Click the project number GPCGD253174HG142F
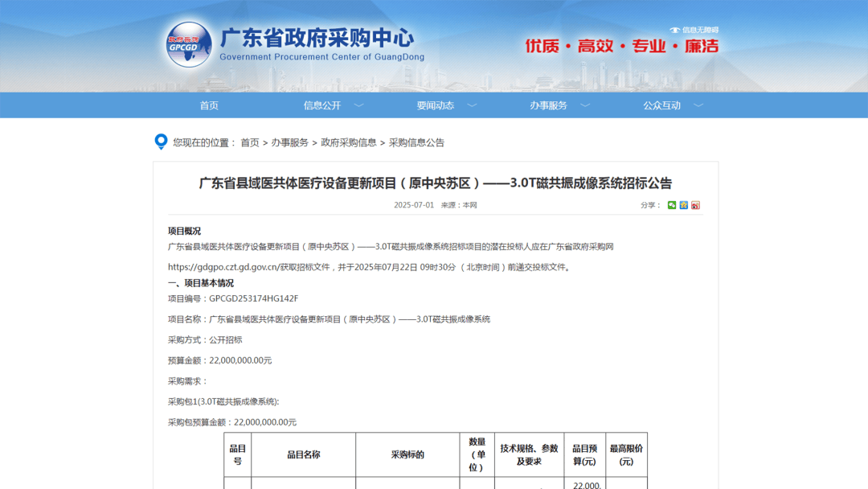This screenshot has width=868, height=489. click(x=253, y=298)
